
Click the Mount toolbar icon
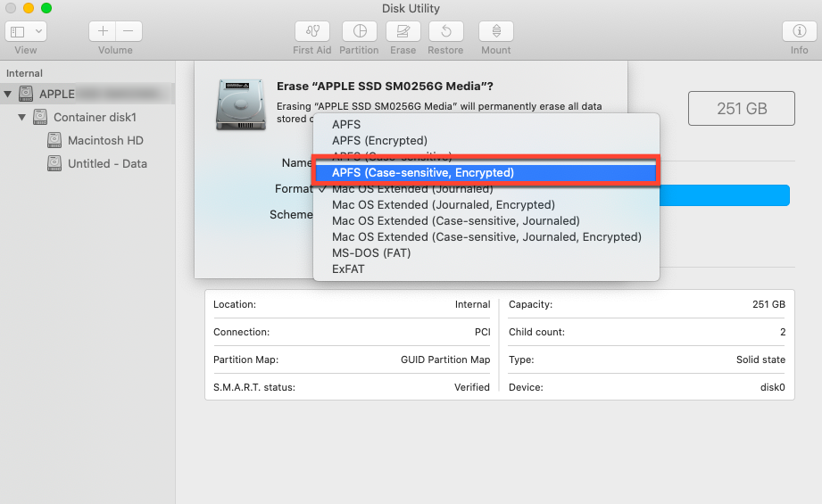coord(496,31)
